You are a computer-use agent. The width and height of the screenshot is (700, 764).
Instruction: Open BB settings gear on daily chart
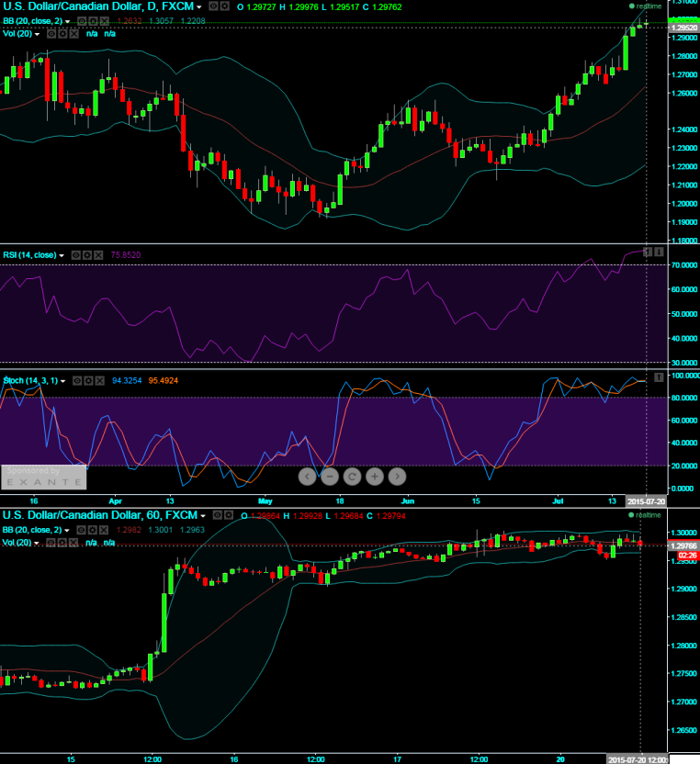click(93, 21)
